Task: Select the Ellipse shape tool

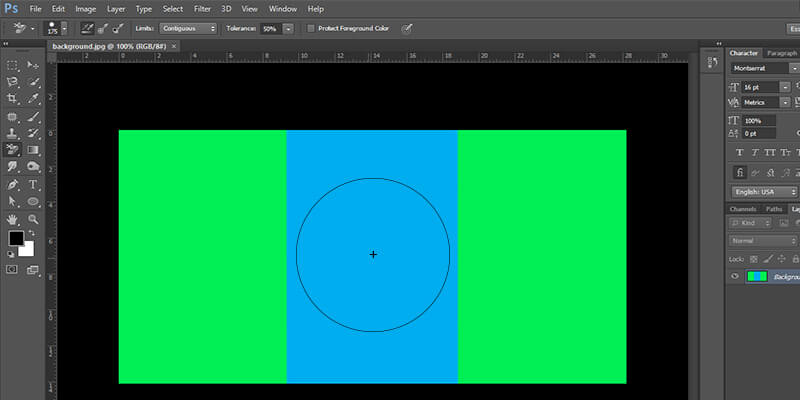Action: 33,201
